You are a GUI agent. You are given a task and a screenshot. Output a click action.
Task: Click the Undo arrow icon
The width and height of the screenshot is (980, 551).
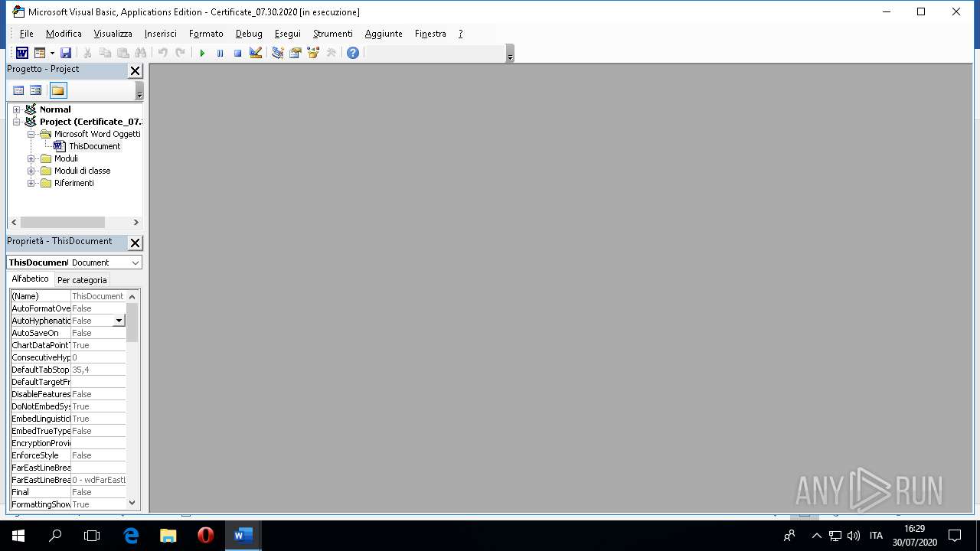pos(162,53)
